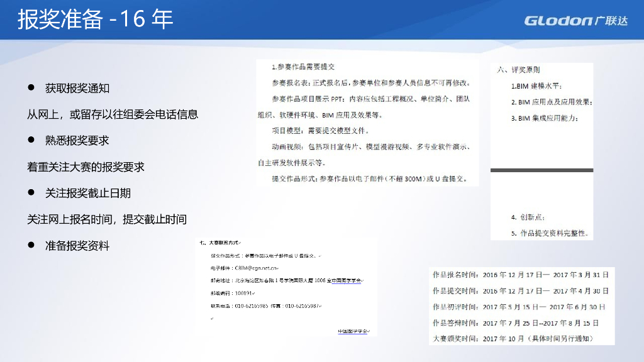The height and width of the screenshot is (362, 644).
Task: Select the bullet text '准备报奖资料'
Action: pyautogui.click(x=77, y=246)
